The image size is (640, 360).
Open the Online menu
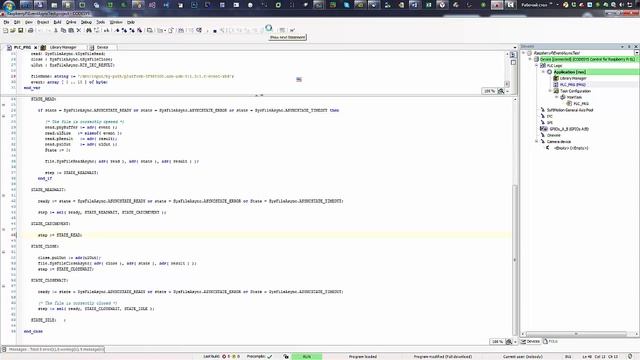point(71,22)
